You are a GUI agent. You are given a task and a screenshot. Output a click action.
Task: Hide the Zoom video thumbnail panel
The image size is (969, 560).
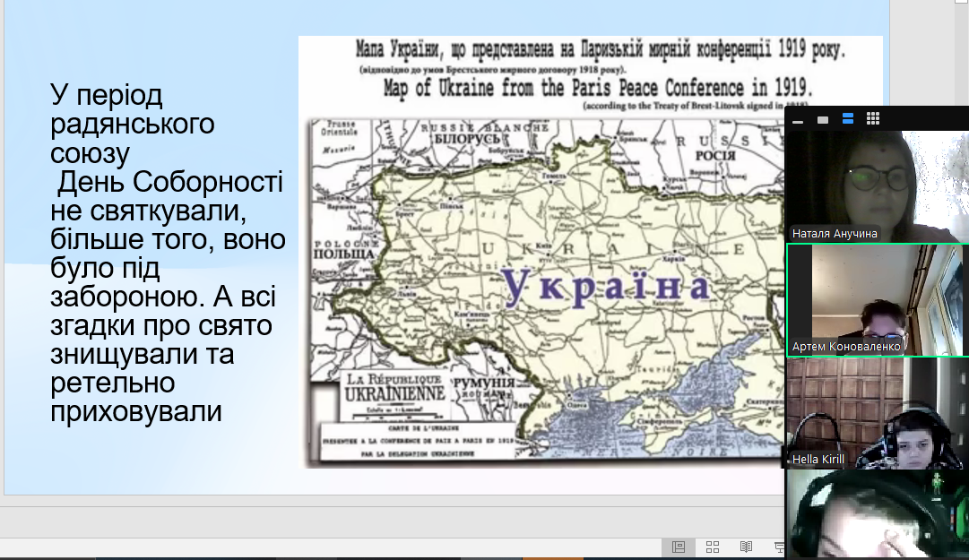[x=798, y=120]
